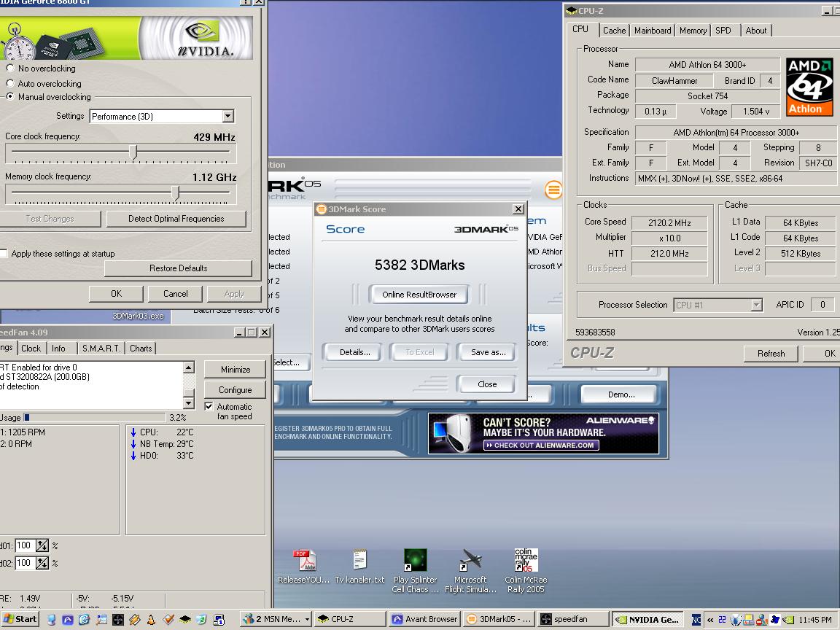The width and height of the screenshot is (840, 630).
Task: Expand hidden tray icons with the chevron
Action: (710, 620)
